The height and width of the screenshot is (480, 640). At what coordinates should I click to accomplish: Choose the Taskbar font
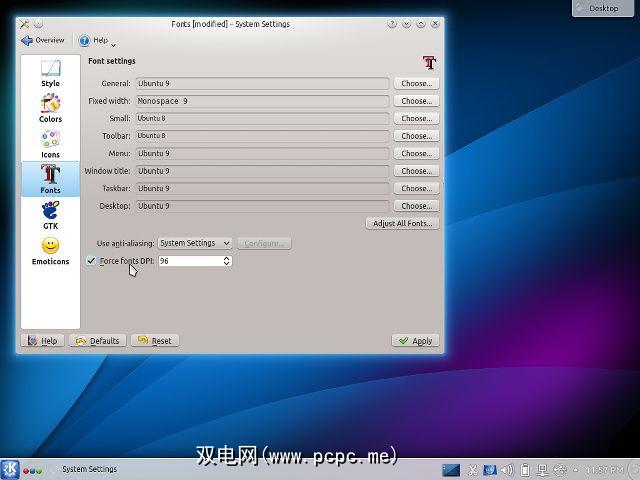(x=416, y=189)
